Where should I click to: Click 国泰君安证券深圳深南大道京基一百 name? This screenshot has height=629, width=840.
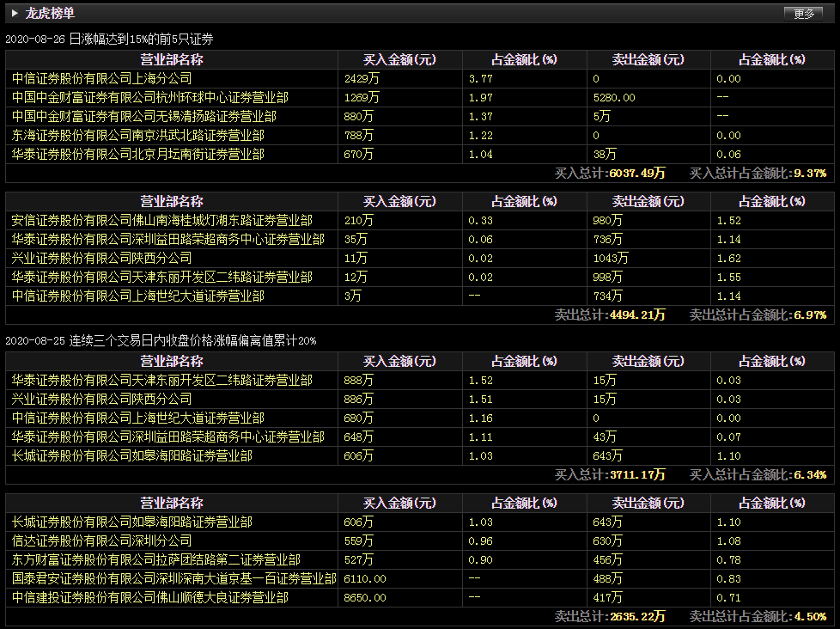174,578
